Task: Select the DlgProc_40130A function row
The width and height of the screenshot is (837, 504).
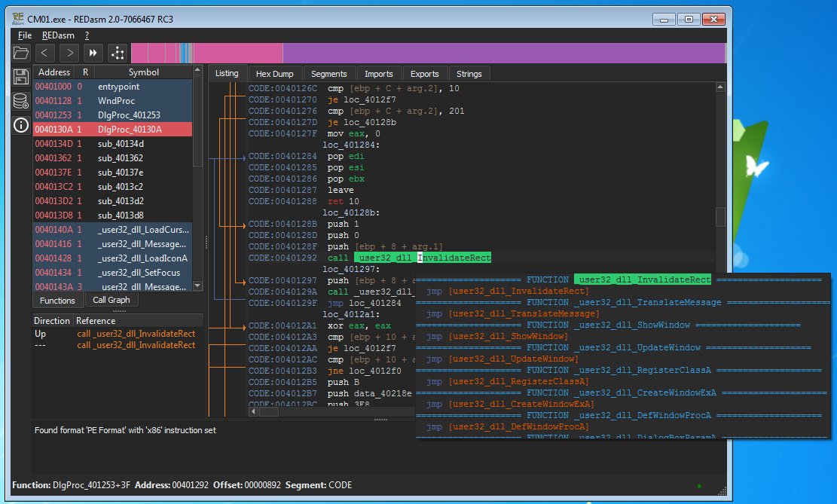Action: [x=113, y=130]
